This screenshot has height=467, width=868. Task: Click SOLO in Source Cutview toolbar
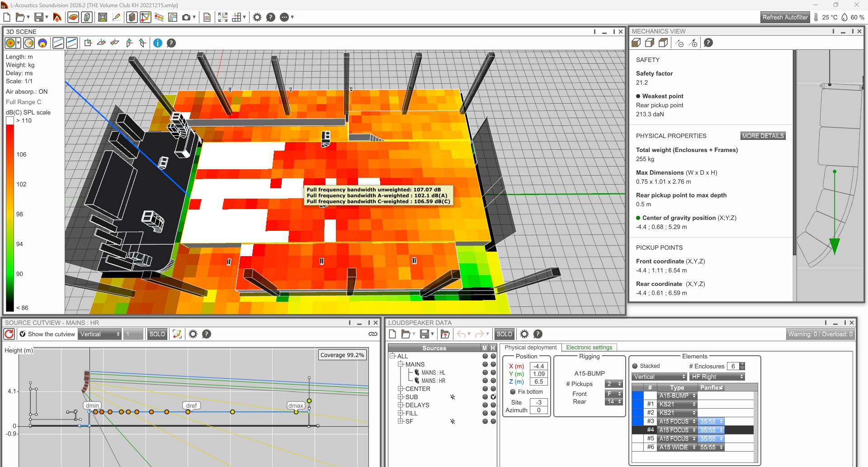(157, 334)
